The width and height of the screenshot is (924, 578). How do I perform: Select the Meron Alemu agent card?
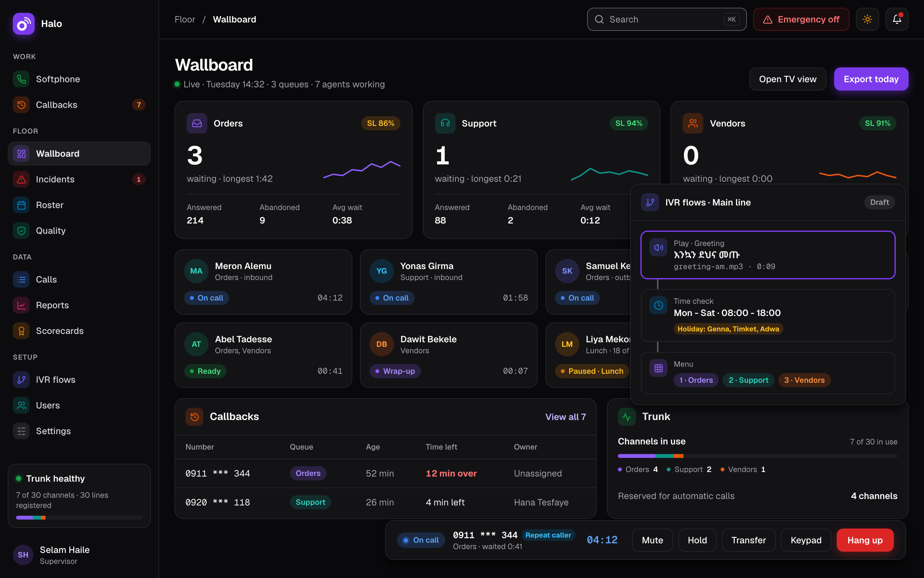tap(263, 282)
